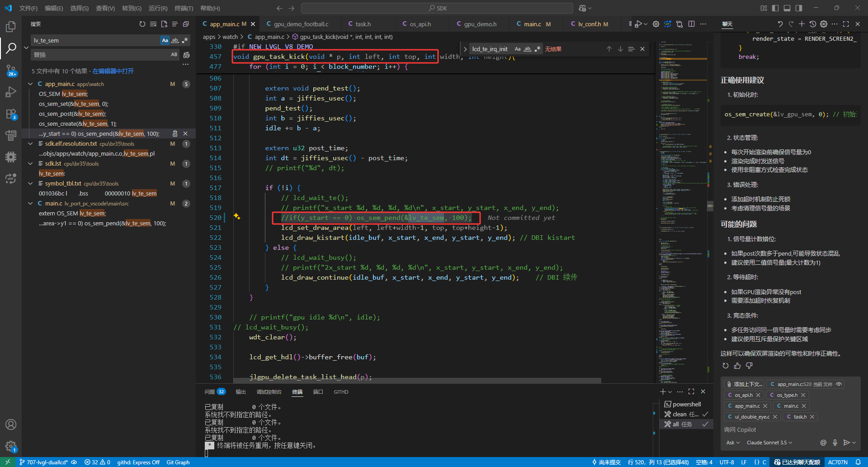Collapse all search results
The width and height of the screenshot is (868, 467).
click(x=186, y=24)
